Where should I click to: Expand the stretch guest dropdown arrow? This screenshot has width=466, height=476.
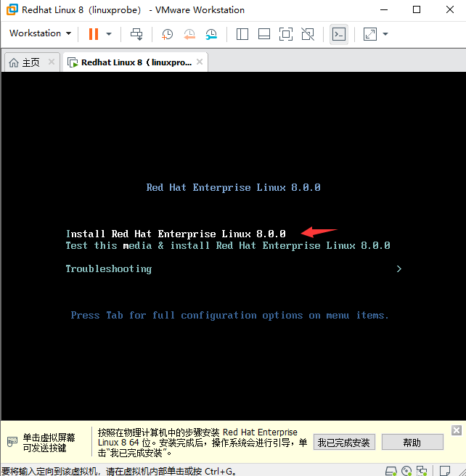point(385,34)
